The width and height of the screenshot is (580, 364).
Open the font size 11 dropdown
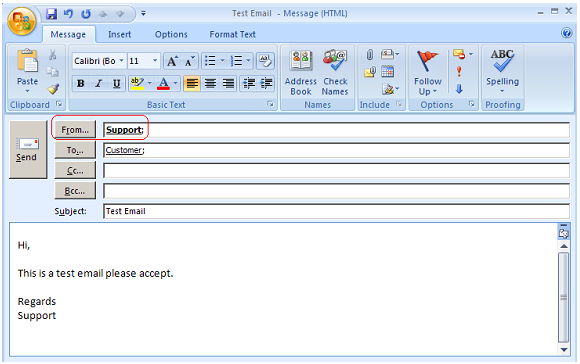(155, 61)
